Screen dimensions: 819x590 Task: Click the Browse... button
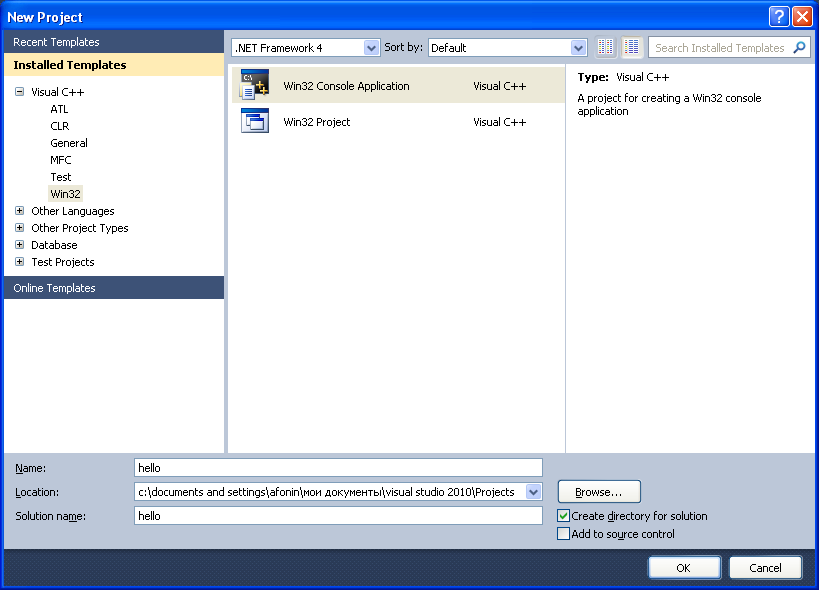tap(599, 492)
